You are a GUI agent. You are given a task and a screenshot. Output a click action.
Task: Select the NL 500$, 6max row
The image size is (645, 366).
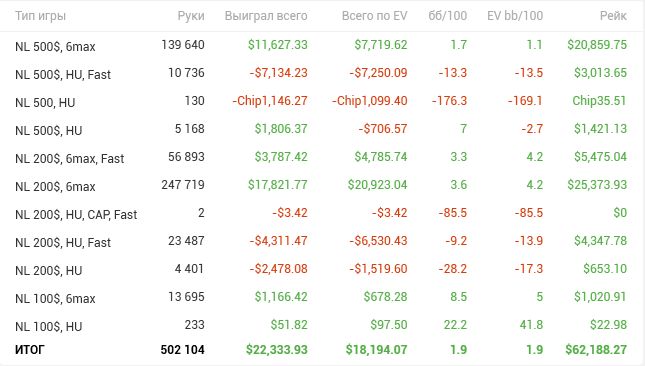point(321,46)
